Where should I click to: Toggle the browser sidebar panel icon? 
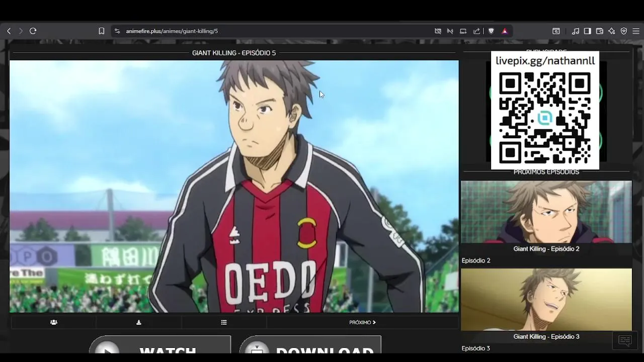[x=587, y=31]
